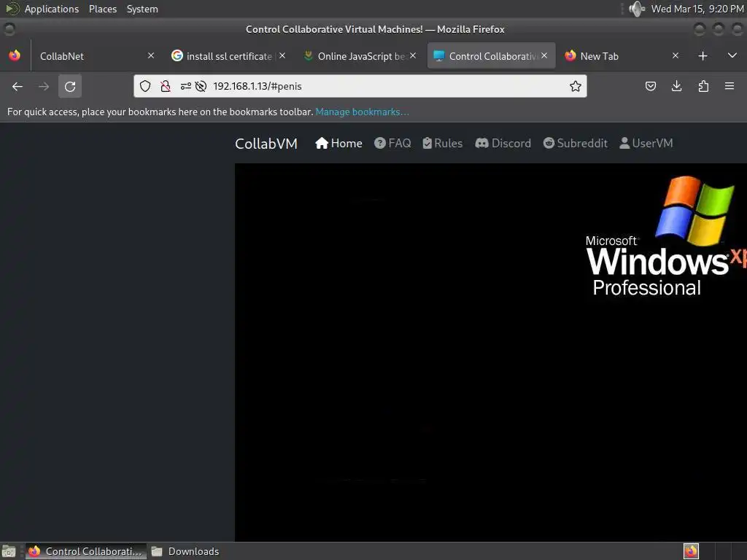
Task: Click the insecure connection padlock icon
Action: click(x=166, y=86)
